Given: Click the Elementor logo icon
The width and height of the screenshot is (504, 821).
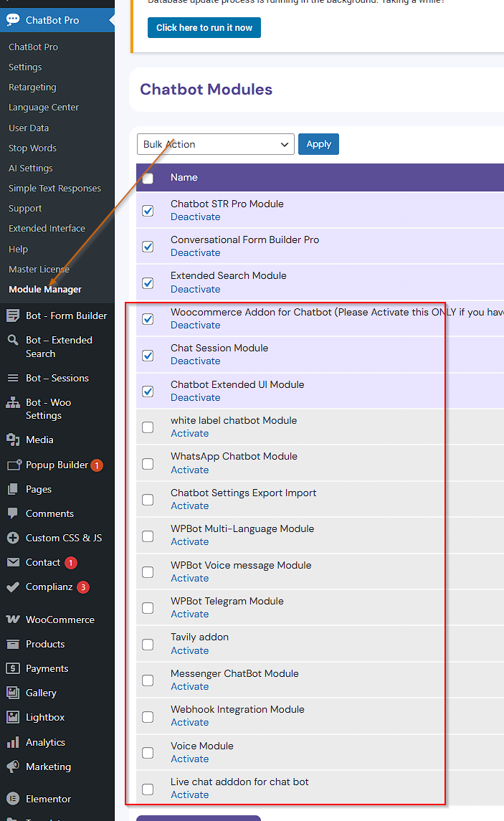Looking at the screenshot, I should (x=13, y=799).
